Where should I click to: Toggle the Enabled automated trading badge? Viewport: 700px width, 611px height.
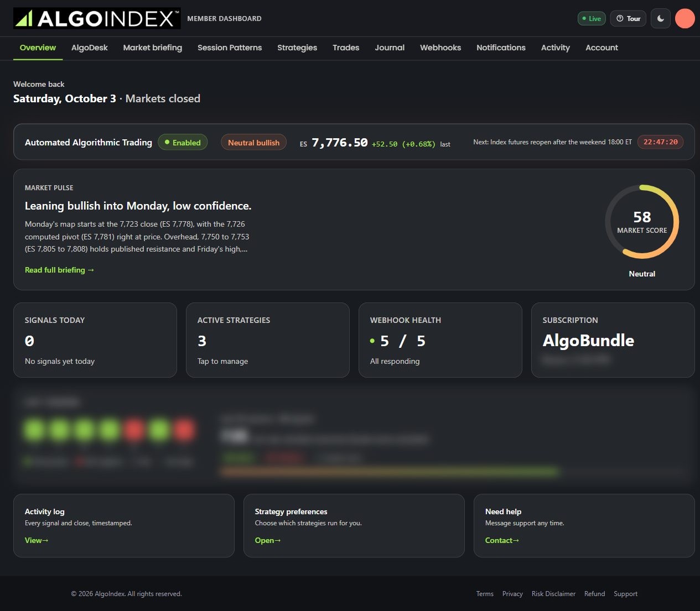tap(183, 142)
